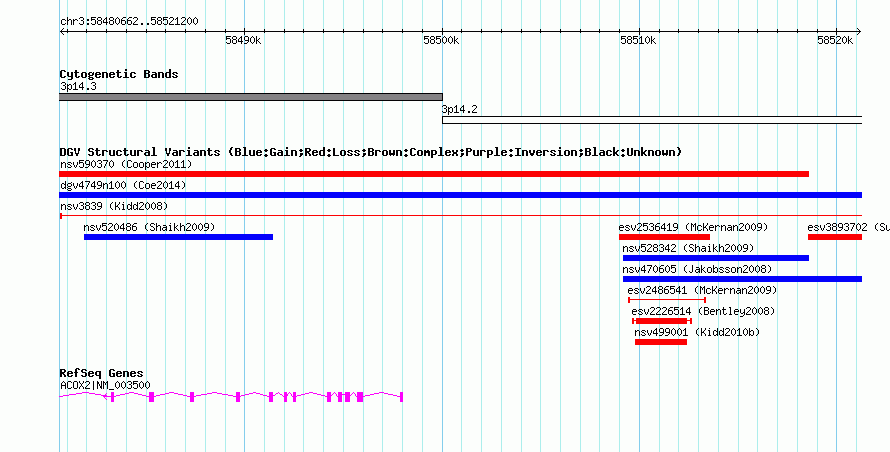
Task: Click the blue nsv520486 gain bar
Action: (x=178, y=237)
